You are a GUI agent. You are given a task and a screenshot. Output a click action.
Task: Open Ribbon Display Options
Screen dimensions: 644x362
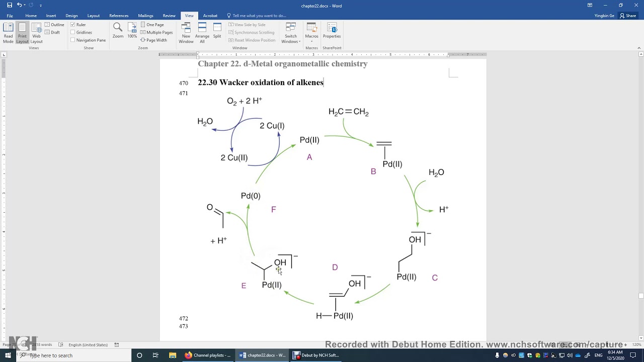pos(590,6)
